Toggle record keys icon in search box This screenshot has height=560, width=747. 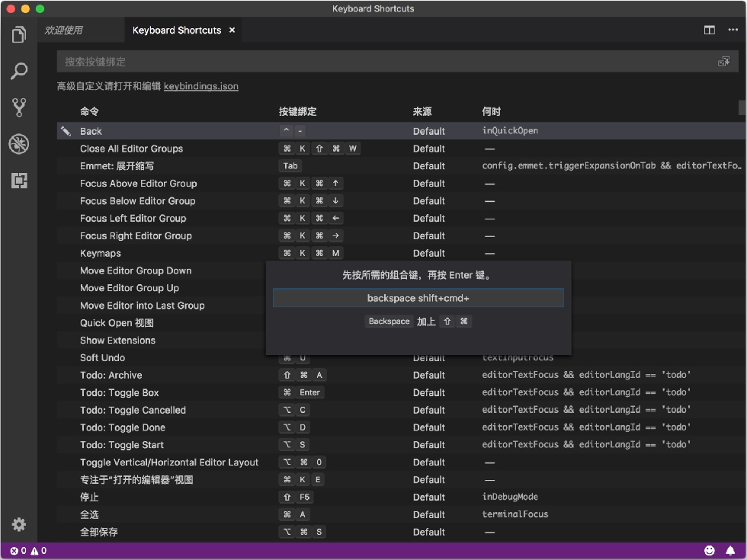click(x=723, y=62)
